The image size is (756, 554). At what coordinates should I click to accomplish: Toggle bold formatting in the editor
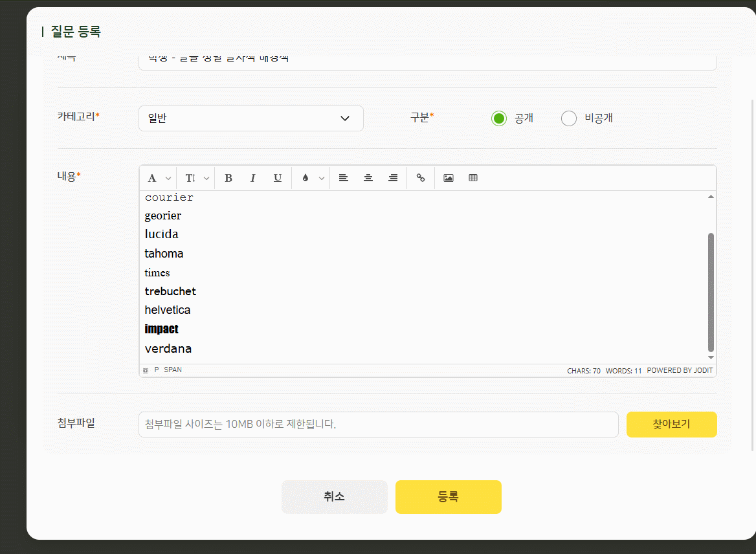coord(228,178)
